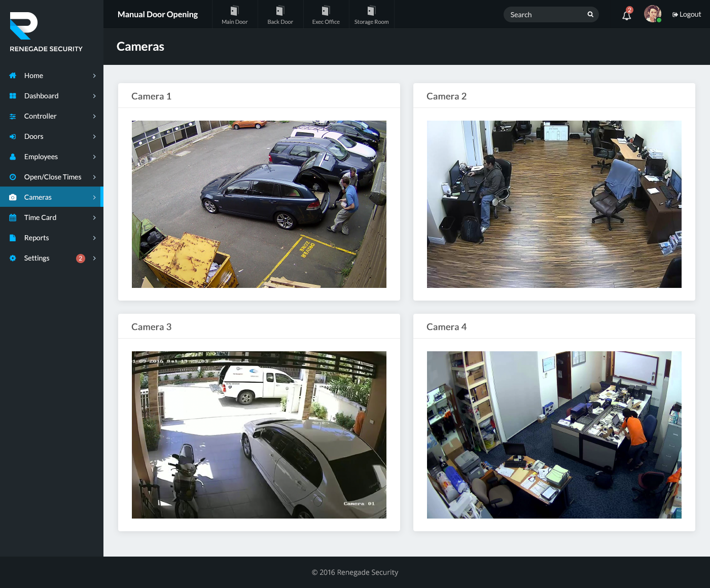Click the Renegade Security logo
710x588 pixels.
24,26
